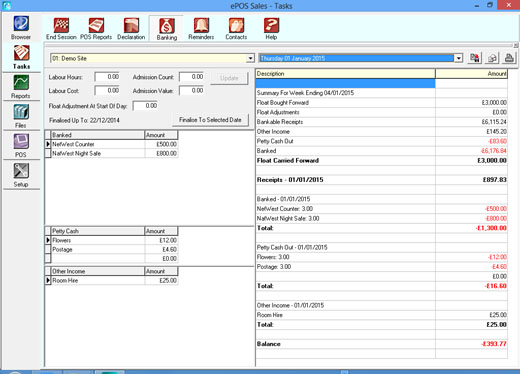
Task: Click Float Adjustment At Start Of Day field
Action: tap(145, 106)
